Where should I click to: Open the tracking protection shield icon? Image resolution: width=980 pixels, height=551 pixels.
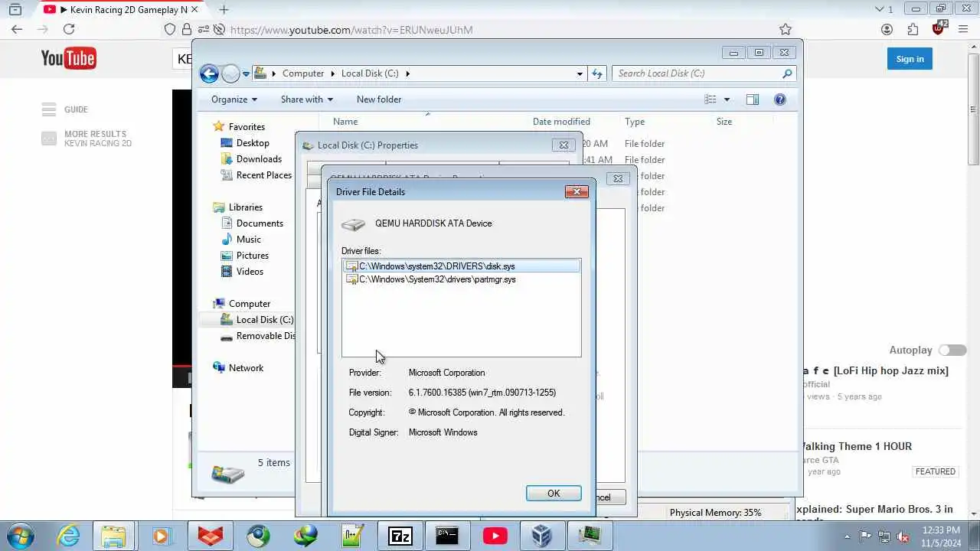[170, 29]
